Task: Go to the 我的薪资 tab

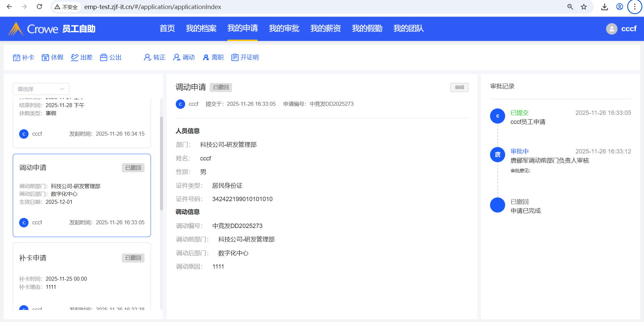Action: 325,29
